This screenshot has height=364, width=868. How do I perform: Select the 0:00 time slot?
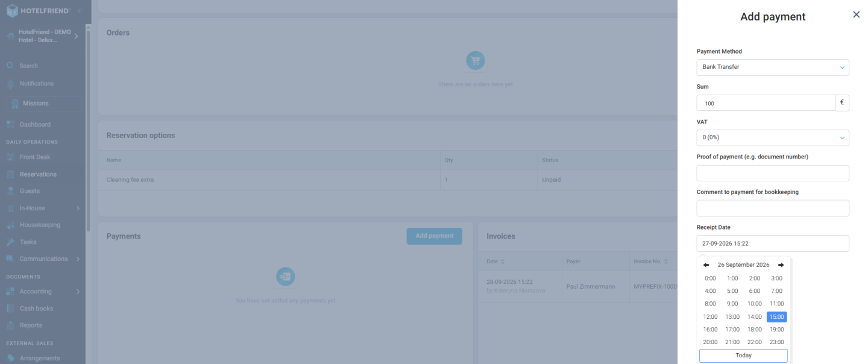click(x=710, y=278)
